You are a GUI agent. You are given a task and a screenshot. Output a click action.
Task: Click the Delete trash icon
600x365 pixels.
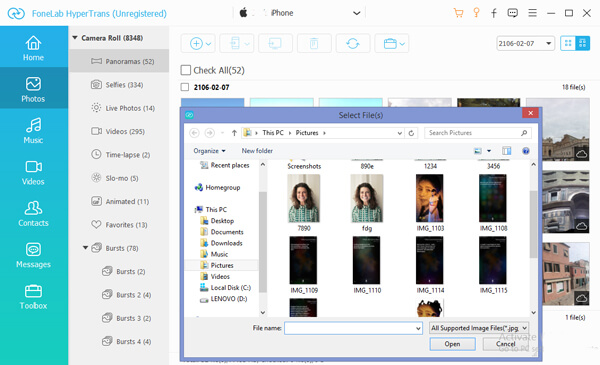pos(314,44)
